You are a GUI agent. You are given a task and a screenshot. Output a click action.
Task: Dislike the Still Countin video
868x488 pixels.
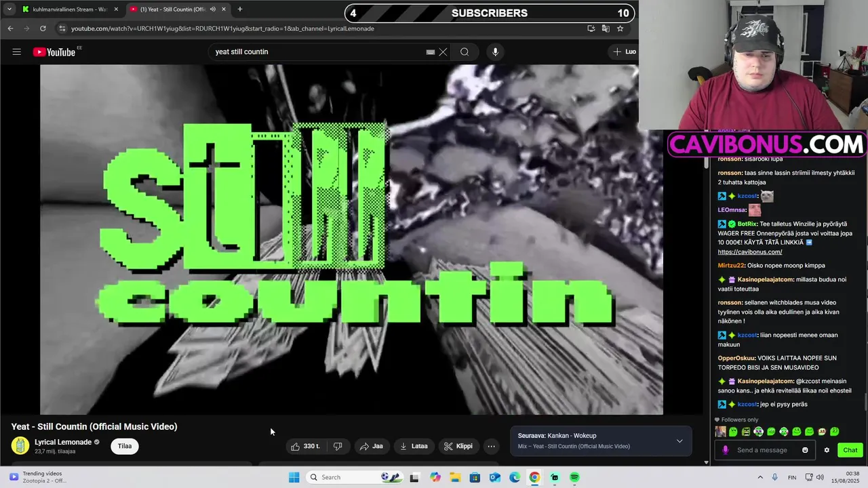pos(338,446)
